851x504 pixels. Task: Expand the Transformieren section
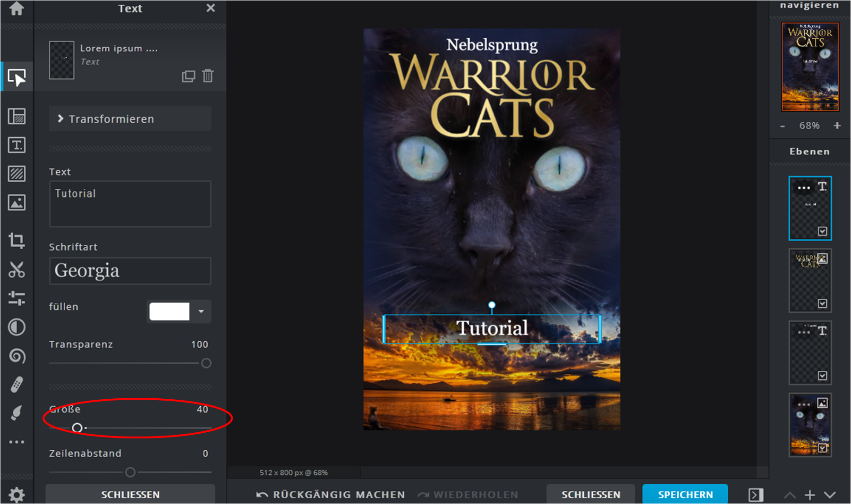click(130, 119)
